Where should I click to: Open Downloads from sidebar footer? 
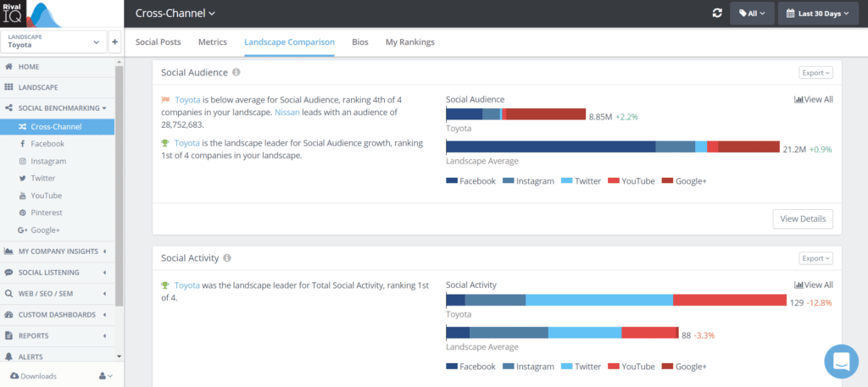(x=34, y=376)
